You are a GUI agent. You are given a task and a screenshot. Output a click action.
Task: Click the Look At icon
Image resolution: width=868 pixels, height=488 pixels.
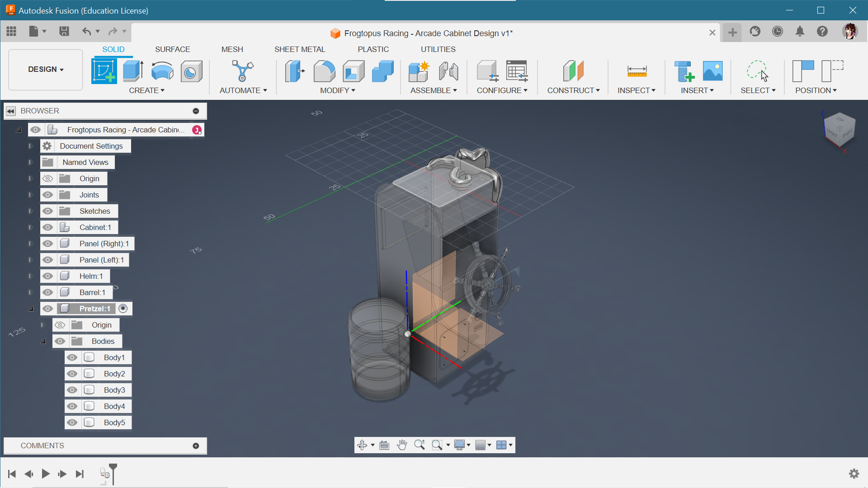click(384, 445)
